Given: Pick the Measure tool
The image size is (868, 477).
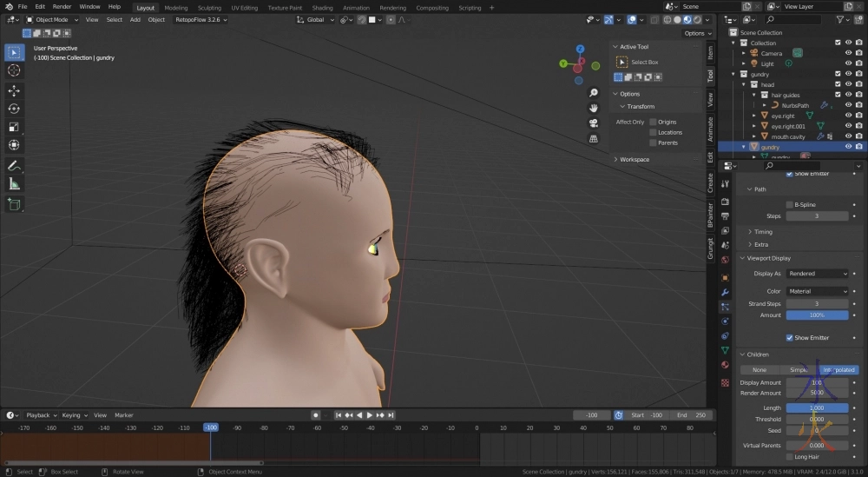Looking at the screenshot, I should point(14,184).
